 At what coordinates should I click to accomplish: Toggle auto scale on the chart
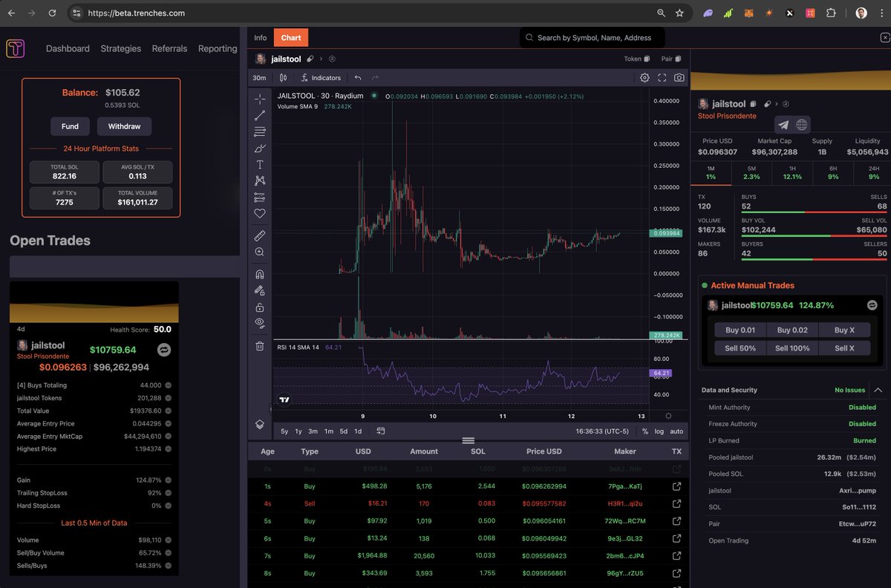[676, 431]
